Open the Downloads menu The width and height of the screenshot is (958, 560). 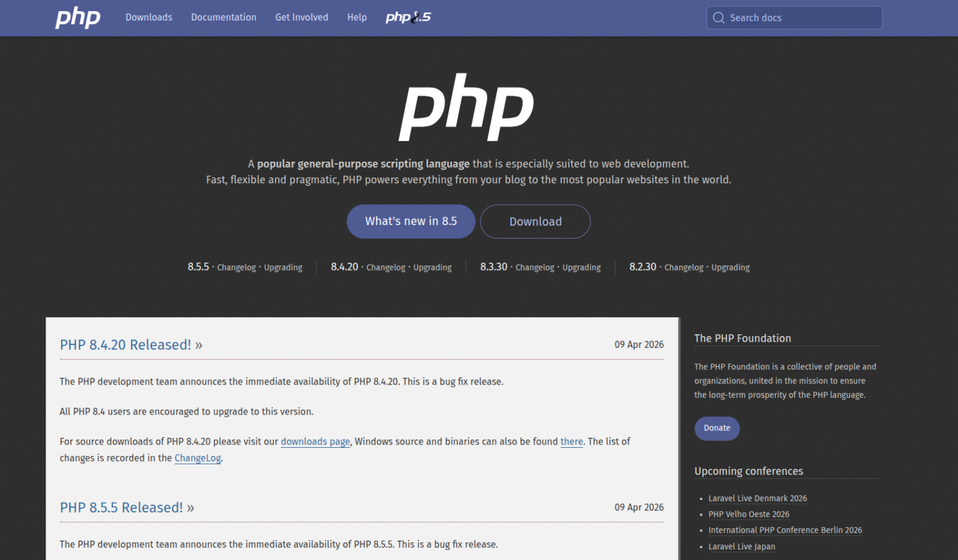coord(148,17)
